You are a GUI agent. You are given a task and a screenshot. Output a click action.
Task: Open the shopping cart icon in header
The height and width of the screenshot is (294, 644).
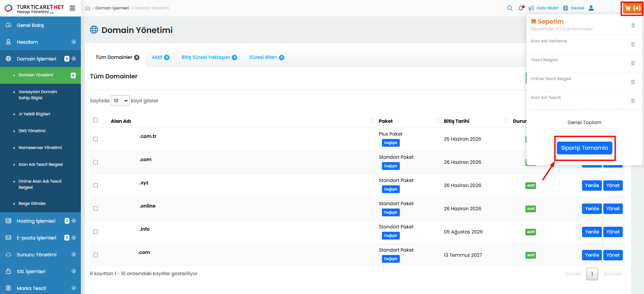tap(632, 8)
